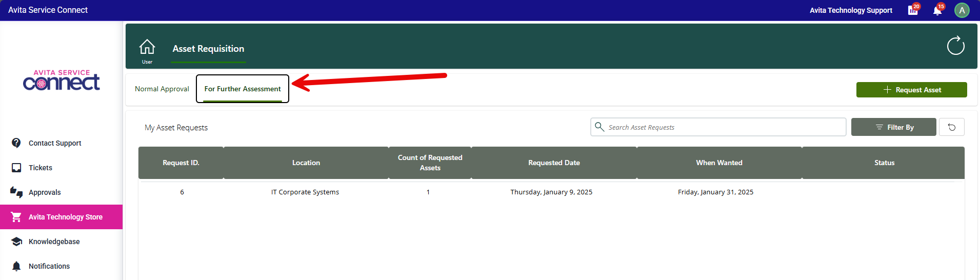Viewport: 980px width, 280px height.
Task: Reset filters with the undo arrow button
Action: click(952, 127)
